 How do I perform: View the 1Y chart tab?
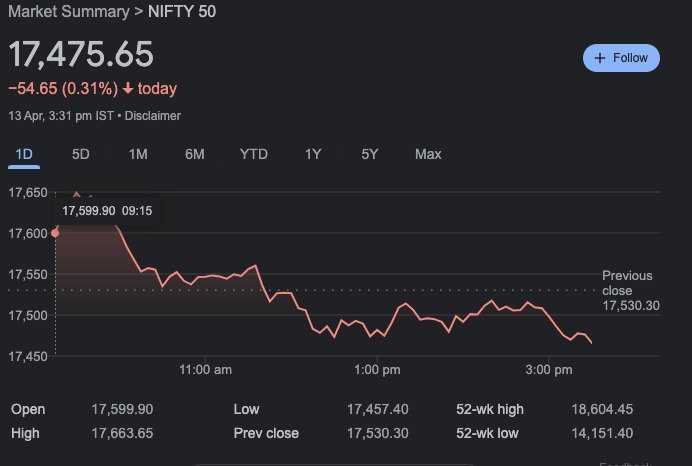[x=313, y=154]
